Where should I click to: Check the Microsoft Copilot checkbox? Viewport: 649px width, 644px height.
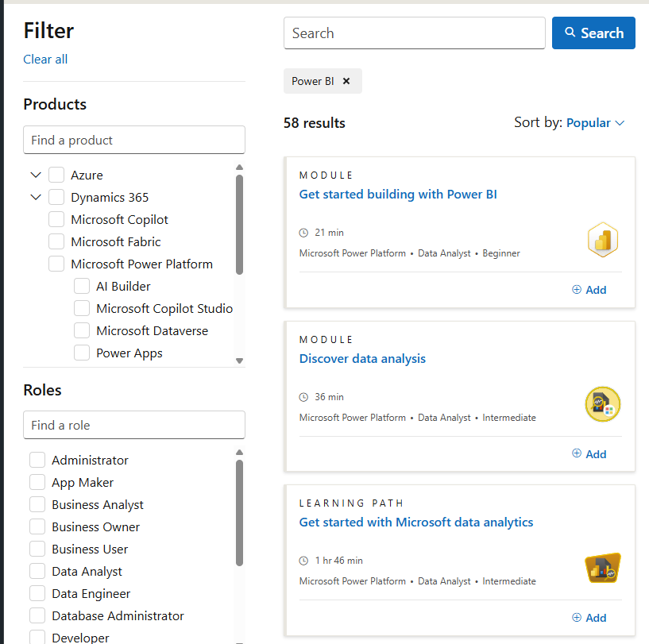click(56, 220)
